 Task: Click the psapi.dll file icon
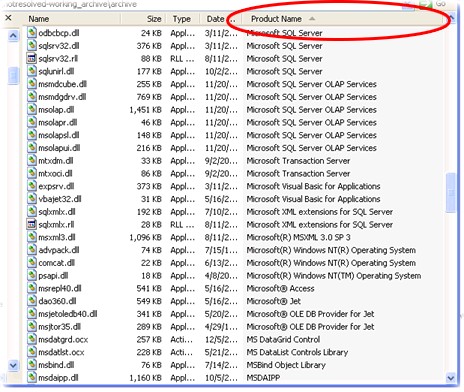click(x=32, y=275)
